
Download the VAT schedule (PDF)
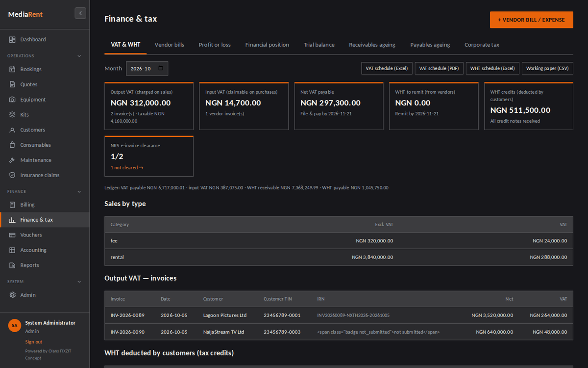pos(439,68)
